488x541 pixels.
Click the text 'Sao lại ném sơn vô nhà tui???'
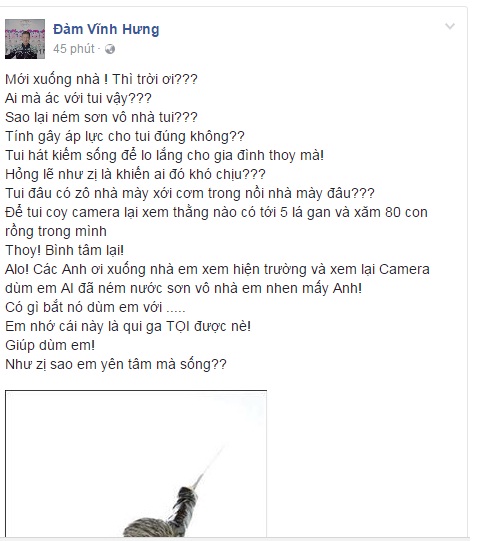click(101, 117)
